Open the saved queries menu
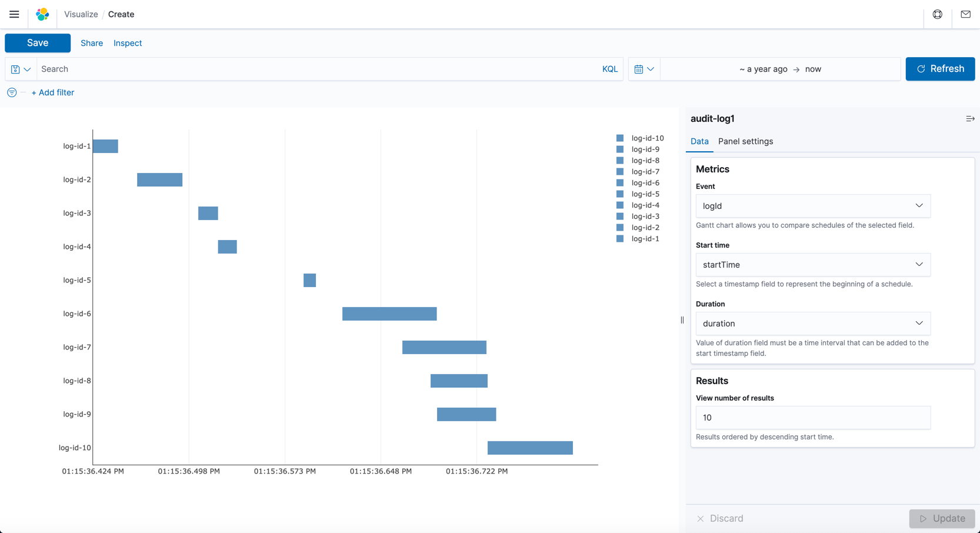This screenshot has width=980, height=533. (21, 69)
